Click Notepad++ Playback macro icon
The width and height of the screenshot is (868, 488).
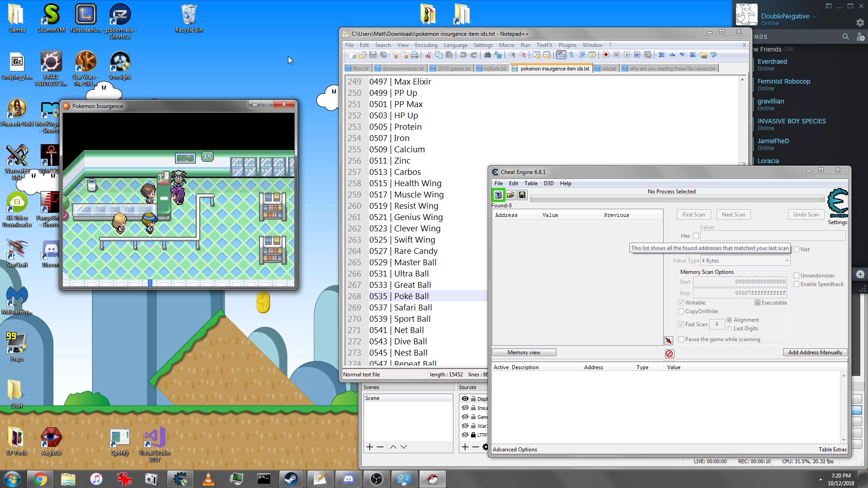[627, 55]
